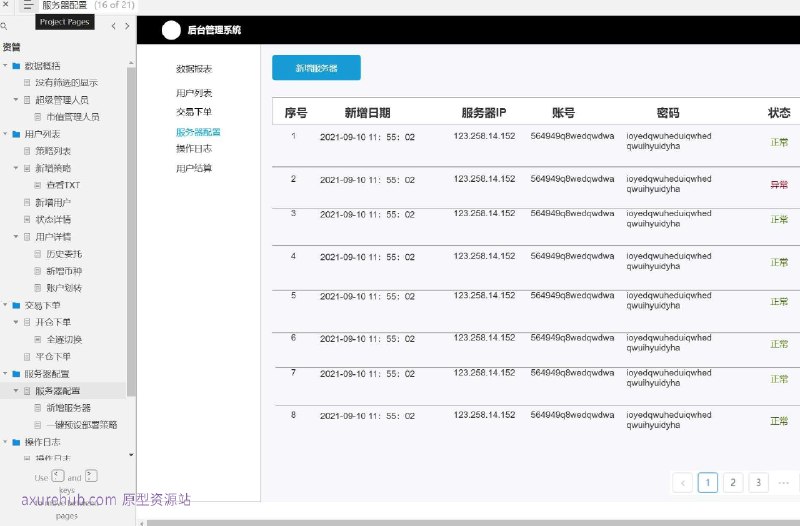Click folder icon beside 数据概括

16,66
